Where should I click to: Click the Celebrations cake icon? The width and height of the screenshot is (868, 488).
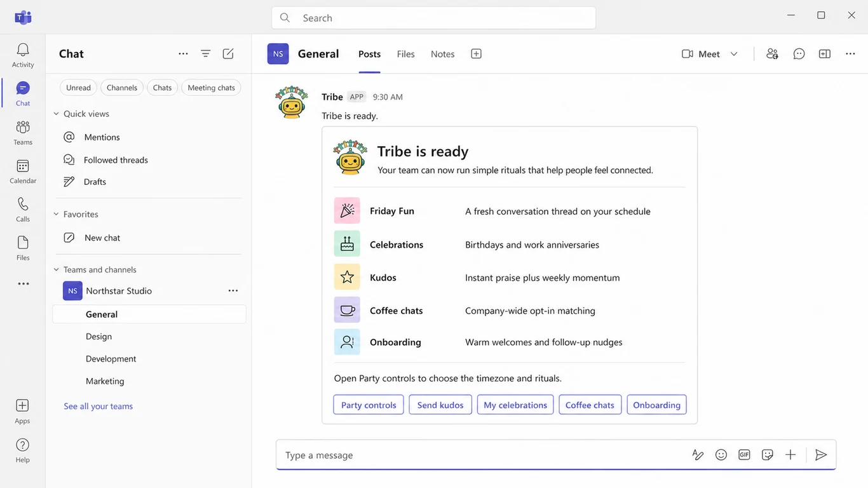[x=347, y=243]
